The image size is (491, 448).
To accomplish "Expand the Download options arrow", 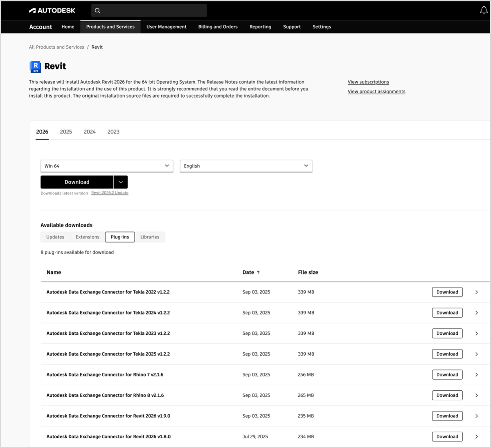I will [121, 182].
